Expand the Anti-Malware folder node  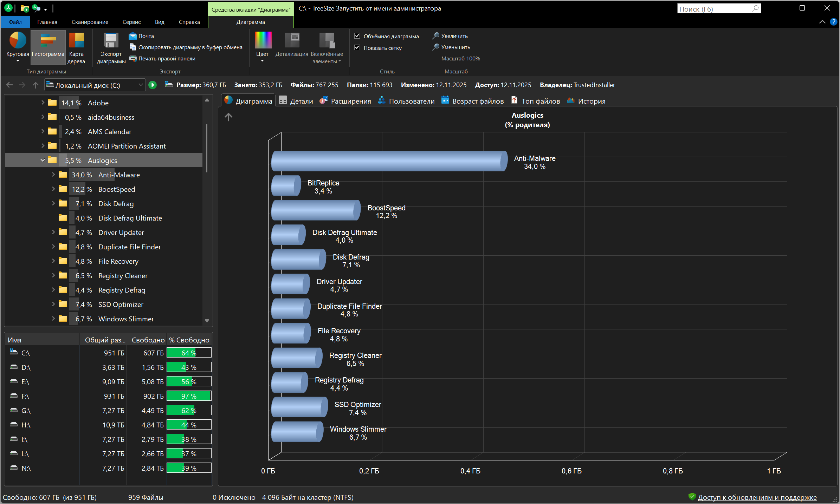53,175
